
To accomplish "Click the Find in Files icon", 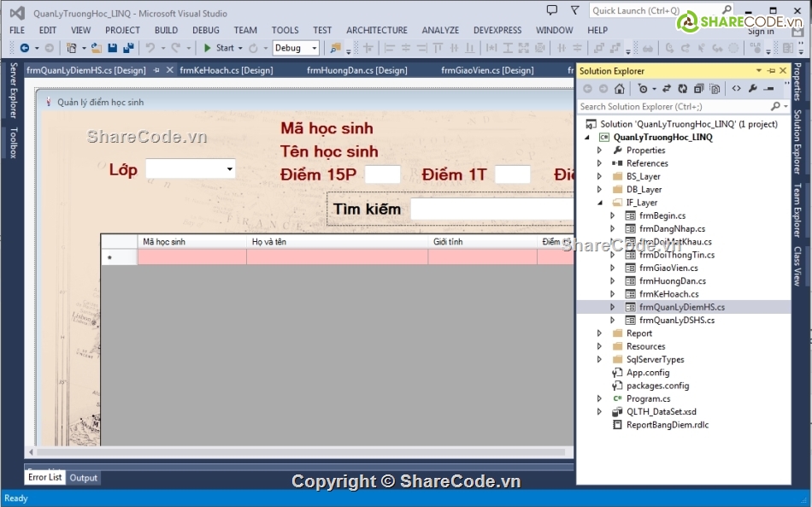I will click(336, 48).
